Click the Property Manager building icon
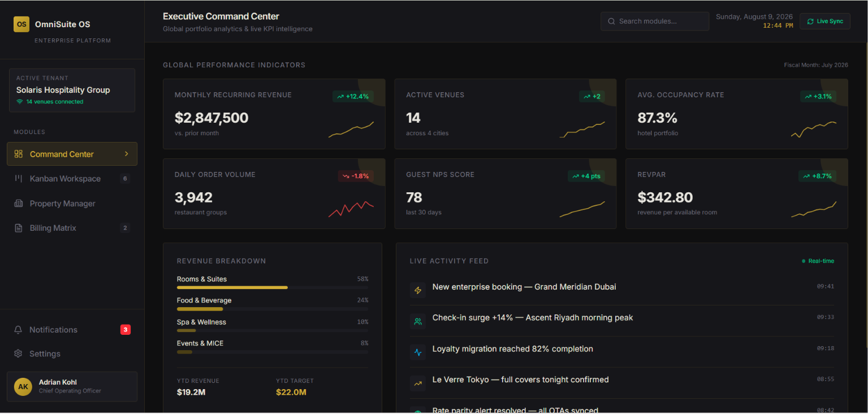868x414 pixels. coord(19,204)
